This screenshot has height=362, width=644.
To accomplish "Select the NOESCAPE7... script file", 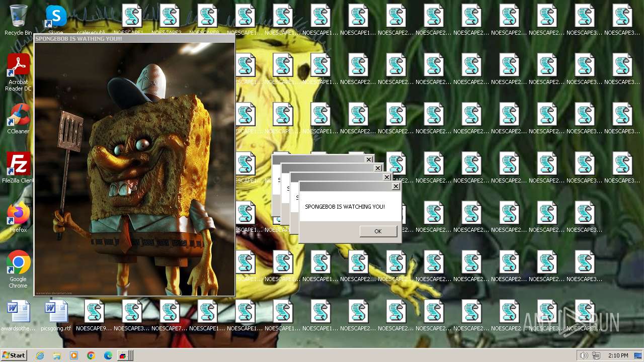I will pyautogui.click(x=169, y=316).
